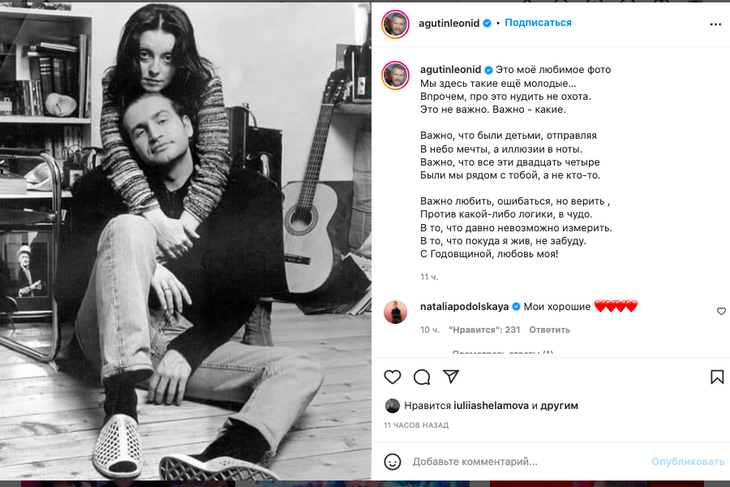730x487 pixels.
Task: Save post with bookmark icon
Action: [x=717, y=377]
